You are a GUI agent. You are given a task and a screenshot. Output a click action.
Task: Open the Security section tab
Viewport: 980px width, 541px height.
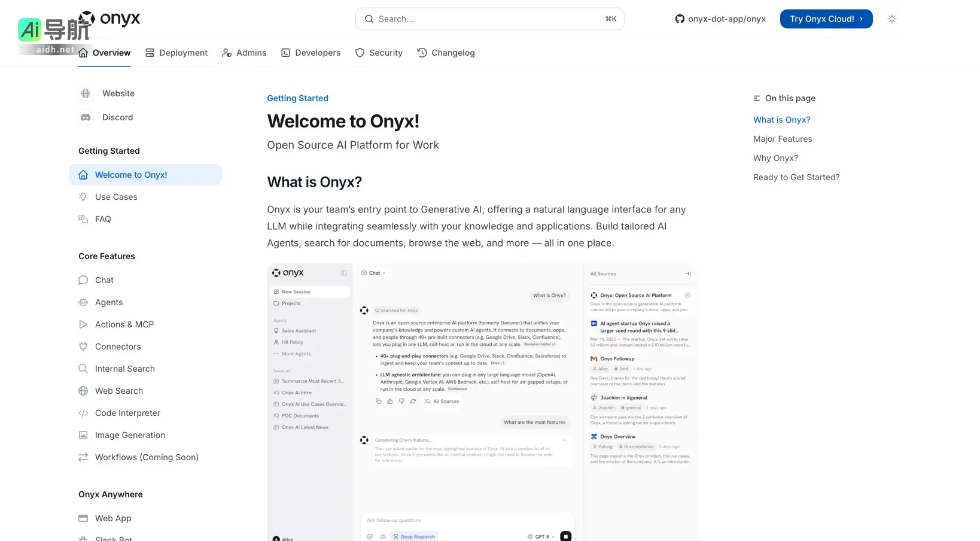click(379, 53)
